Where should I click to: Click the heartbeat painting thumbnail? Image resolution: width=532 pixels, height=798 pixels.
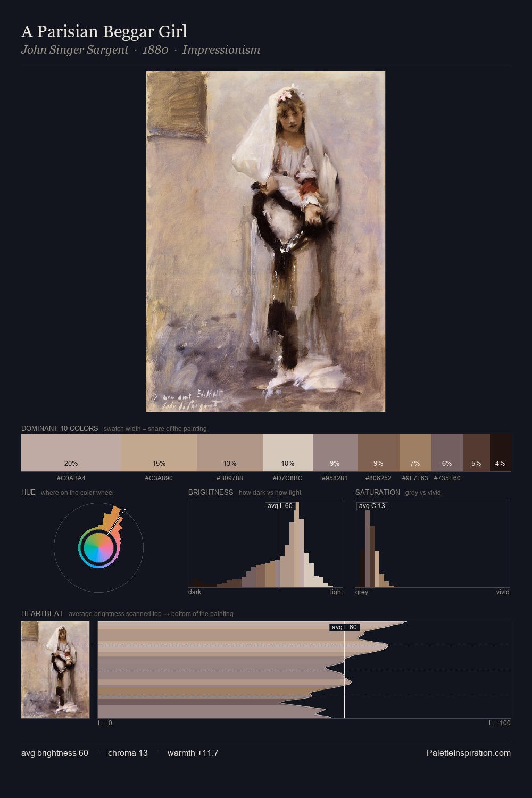[x=55, y=670]
